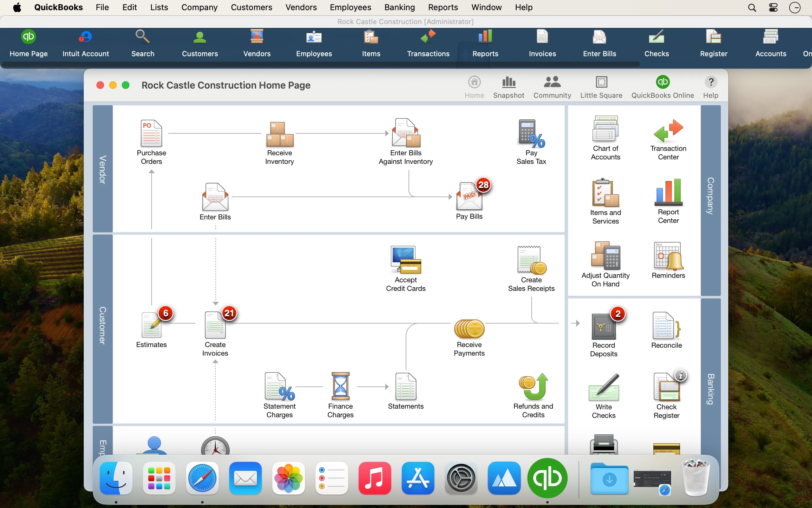Open Create Invoices icon
Viewport: 812px width, 508px height.
[215, 324]
